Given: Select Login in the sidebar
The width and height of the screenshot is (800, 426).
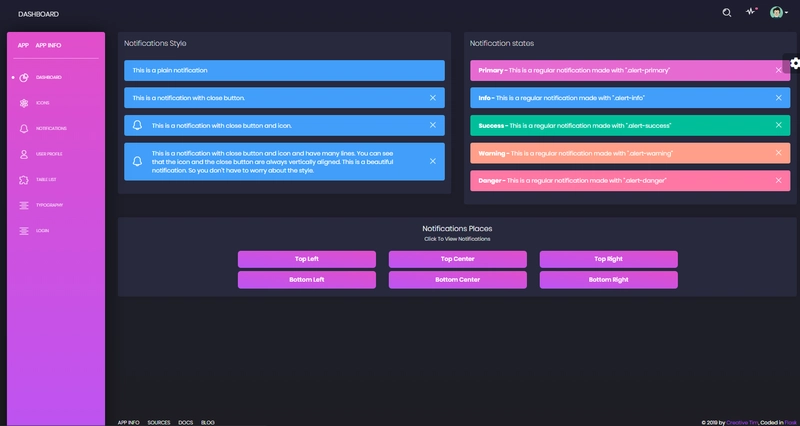Looking at the screenshot, I should tap(42, 231).
